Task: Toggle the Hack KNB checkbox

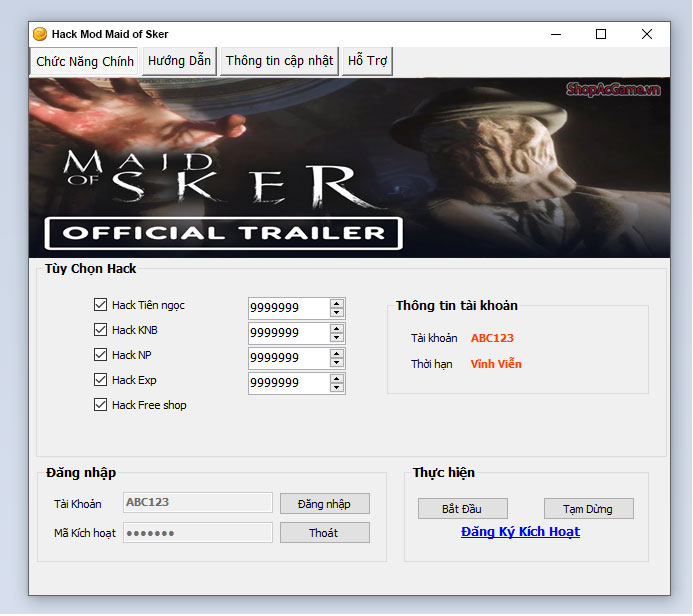Action: [100, 330]
